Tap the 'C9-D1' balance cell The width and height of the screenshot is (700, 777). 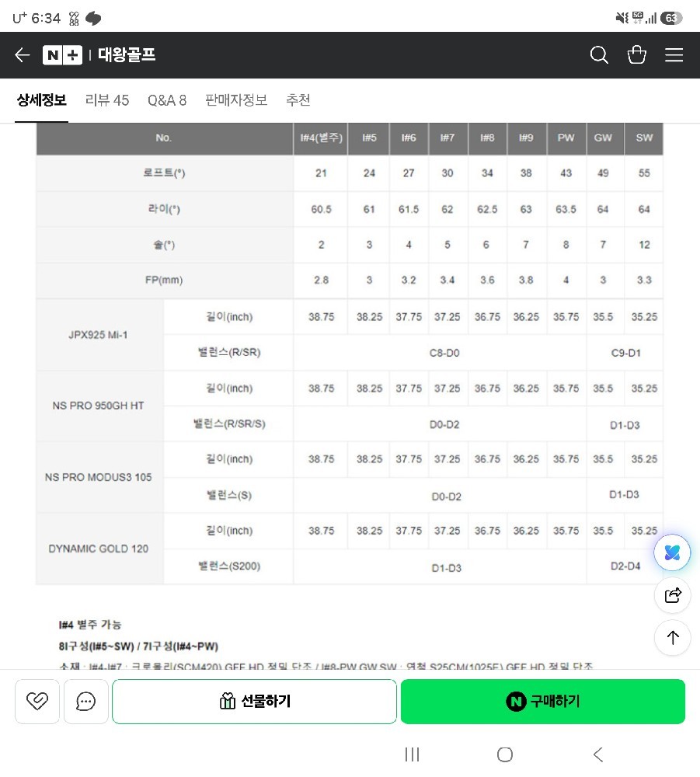(625, 353)
